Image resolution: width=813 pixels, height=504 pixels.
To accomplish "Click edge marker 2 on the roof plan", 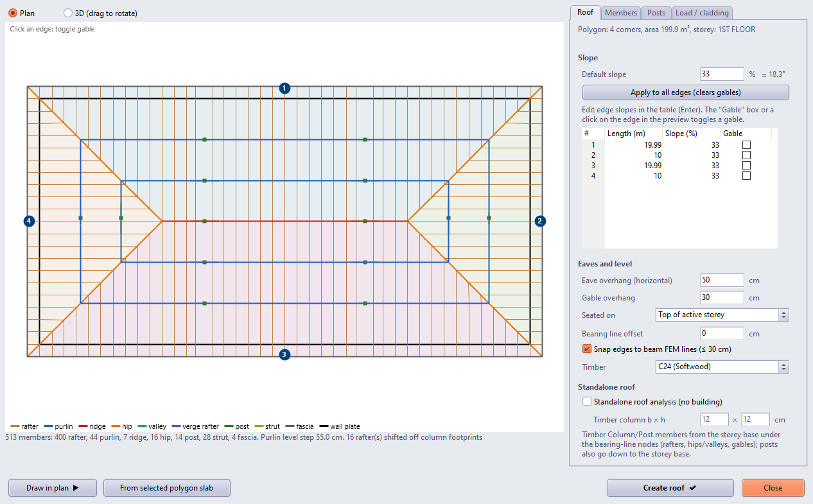I will click(540, 221).
